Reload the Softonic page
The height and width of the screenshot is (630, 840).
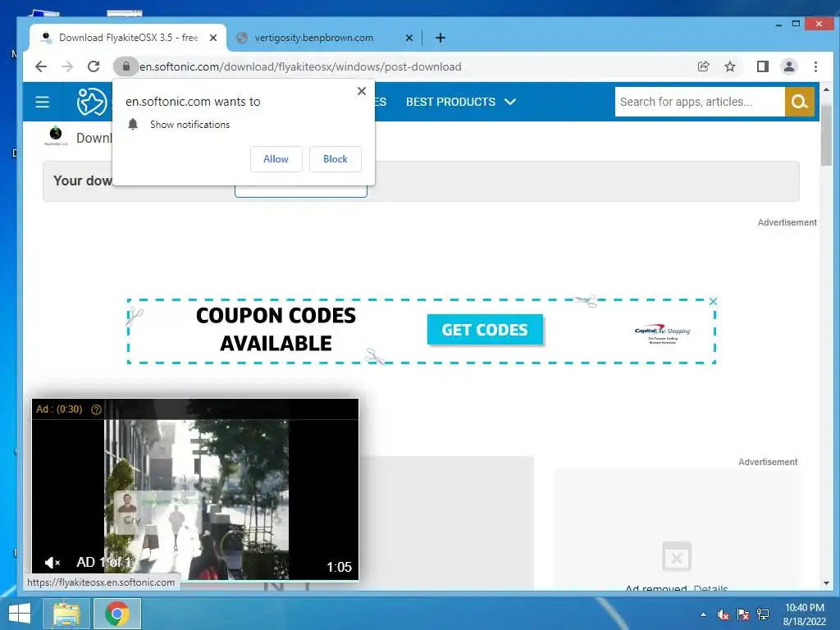coord(94,66)
